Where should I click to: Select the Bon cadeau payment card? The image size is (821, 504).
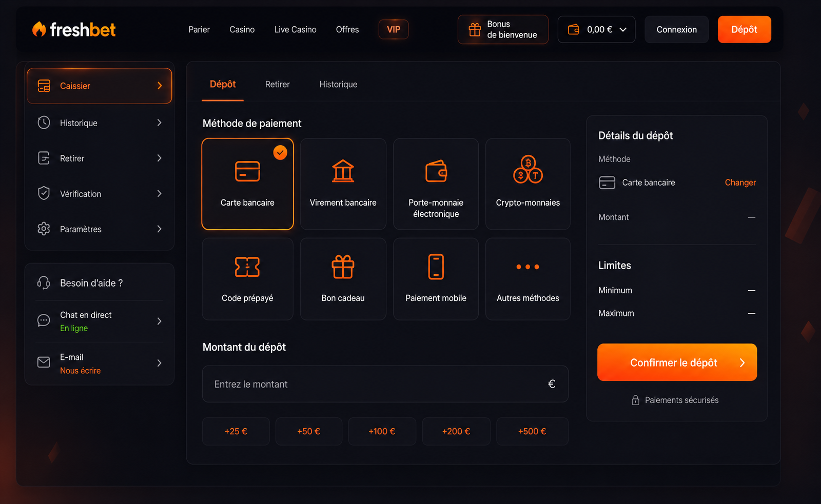(343, 279)
